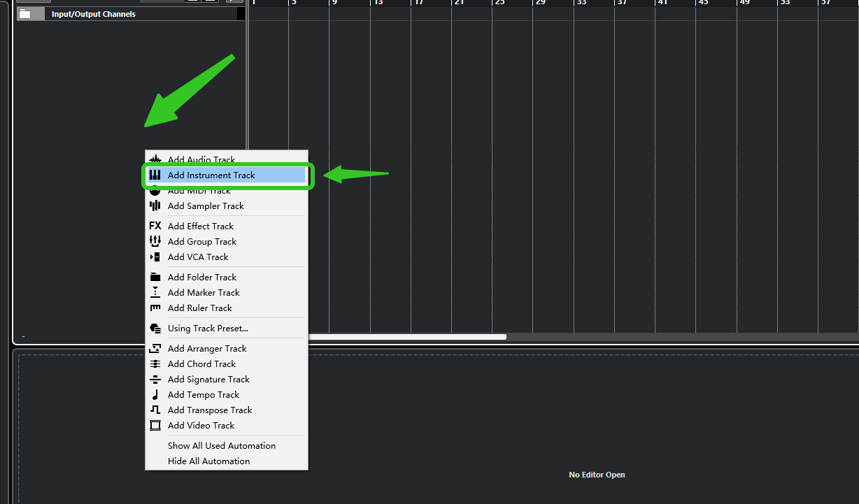Image resolution: width=859 pixels, height=504 pixels.
Task: Click the marker icon beside Add Marker Track
Action: [155, 293]
